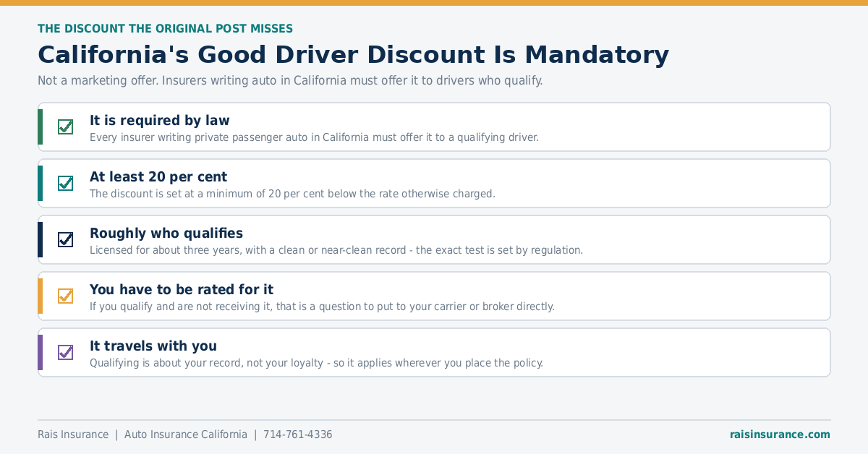Click the 714-761-4336 phone number
The height and width of the screenshot is (454, 868).
pos(298,434)
